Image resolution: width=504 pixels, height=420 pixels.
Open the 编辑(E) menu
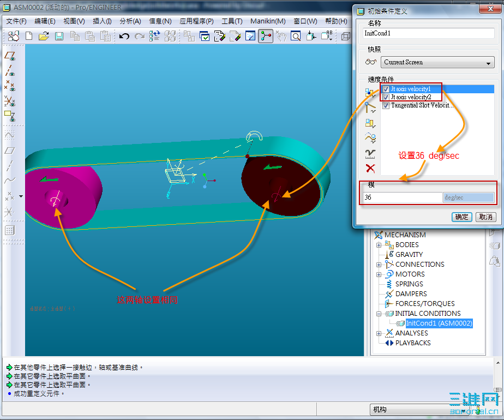[x=45, y=21]
